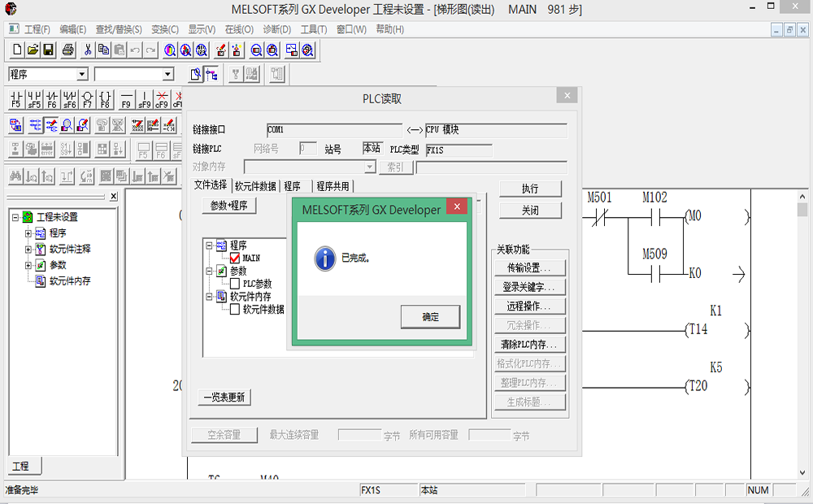
Task: Close the project panel with X button
Action: coord(113,197)
